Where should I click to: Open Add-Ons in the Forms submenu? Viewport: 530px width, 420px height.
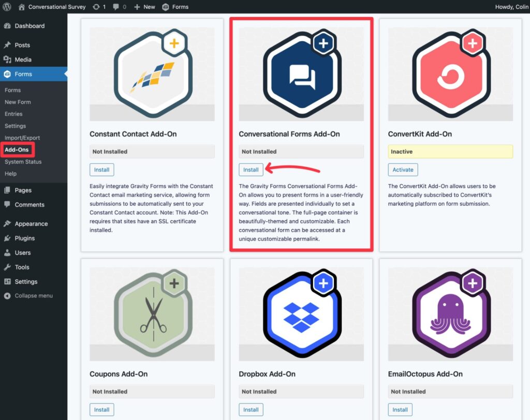click(x=17, y=150)
